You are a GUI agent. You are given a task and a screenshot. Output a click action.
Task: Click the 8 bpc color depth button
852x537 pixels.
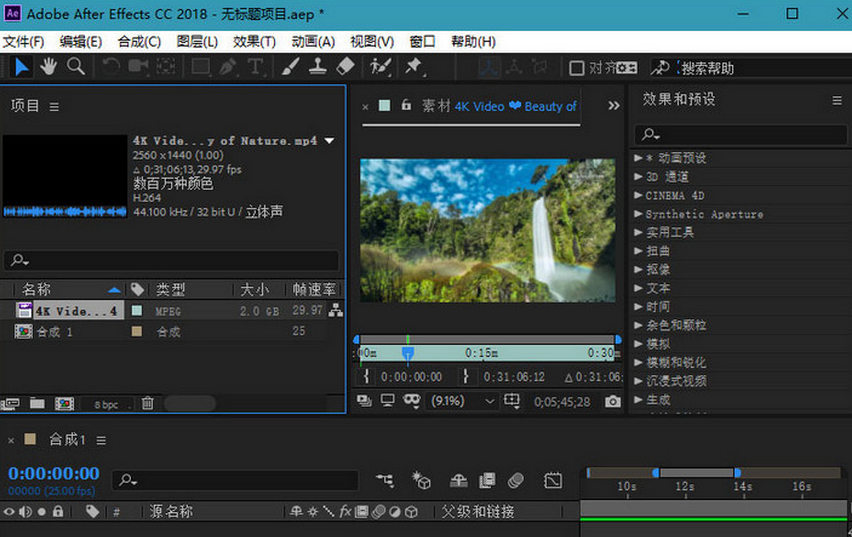point(106,404)
